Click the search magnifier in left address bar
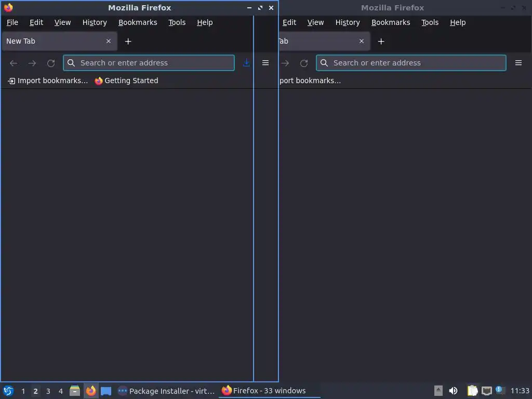This screenshot has width=532, height=399. (71, 63)
